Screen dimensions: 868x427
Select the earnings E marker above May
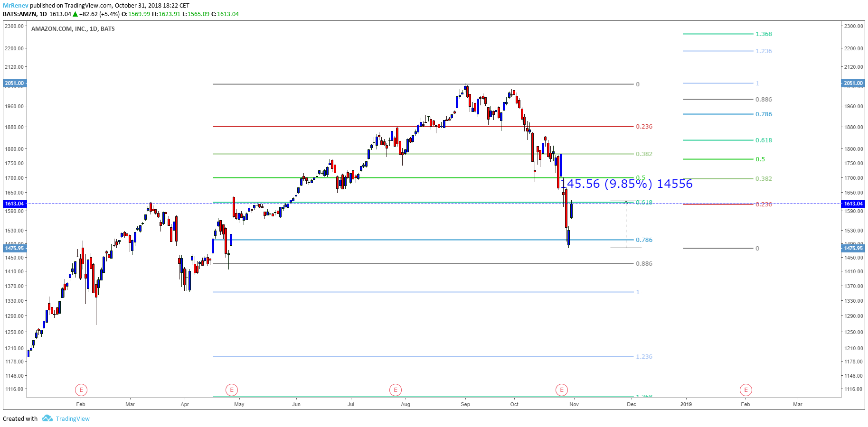[232, 390]
